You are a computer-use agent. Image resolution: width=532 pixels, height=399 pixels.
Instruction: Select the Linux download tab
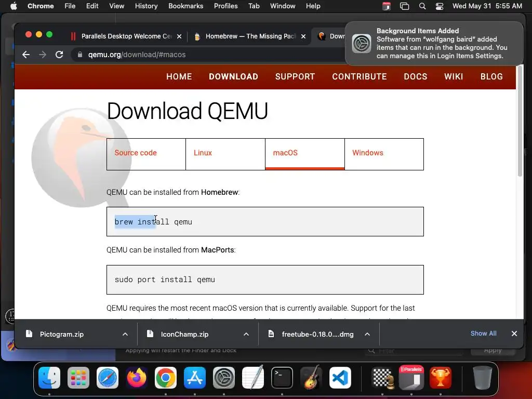pos(225,154)
